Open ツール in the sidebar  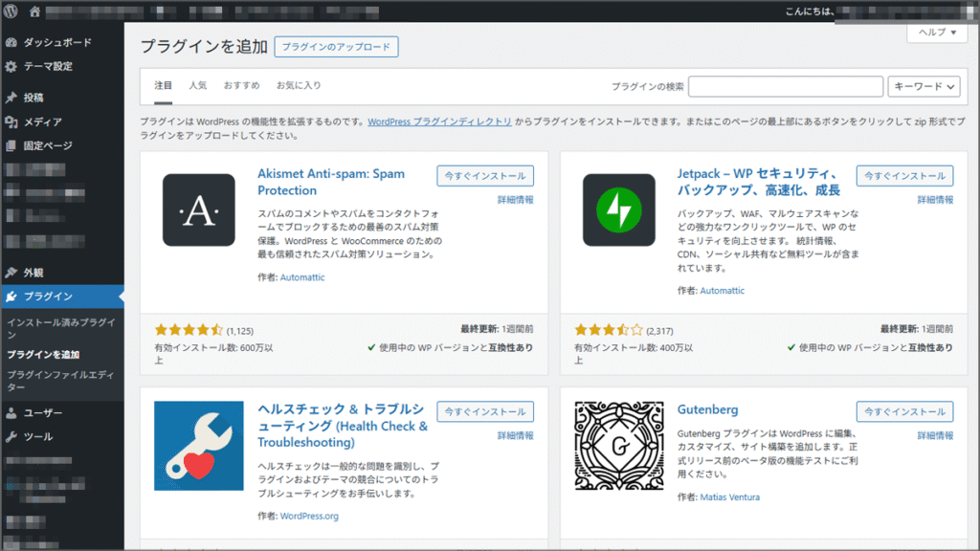click(x=38, y=436)
